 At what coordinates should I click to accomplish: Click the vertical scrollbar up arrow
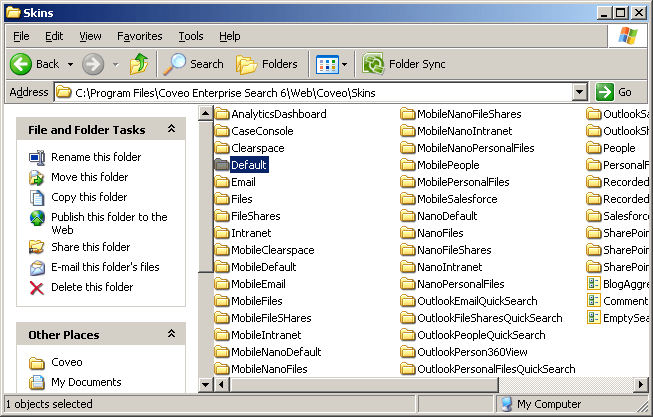pyautogui.click(x=205, y=113)
